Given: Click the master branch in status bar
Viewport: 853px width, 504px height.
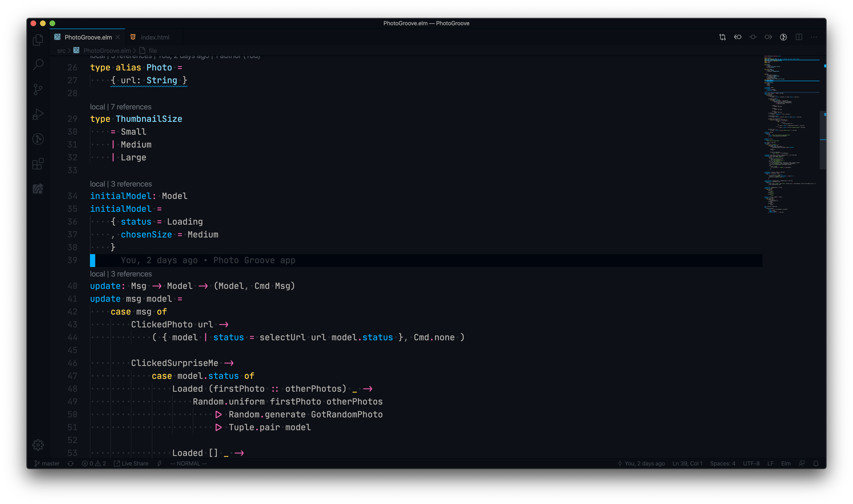Looking at the screenshot, I should [47, 464].
